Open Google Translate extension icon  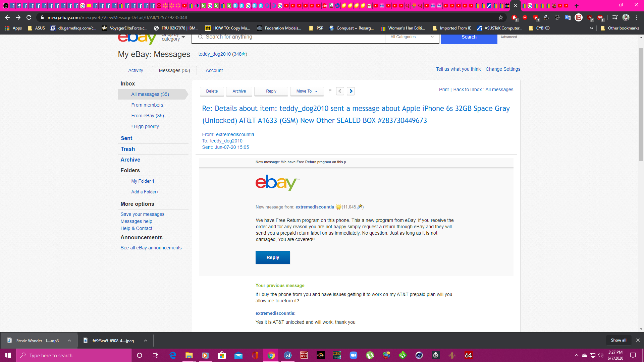pos(568,17)
